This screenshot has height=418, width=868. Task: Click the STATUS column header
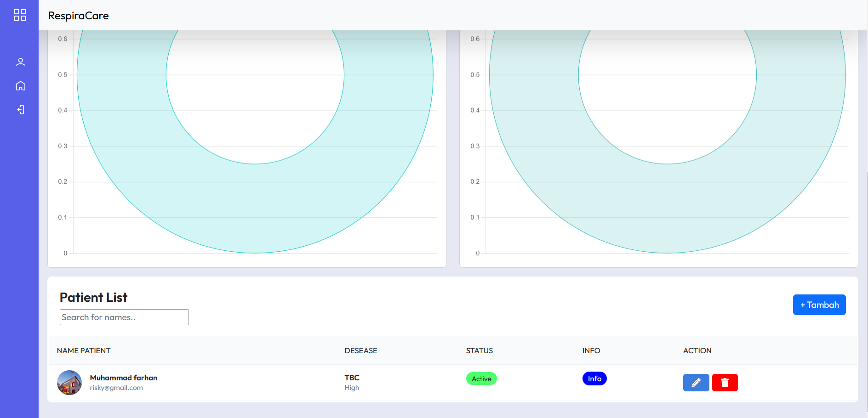point(480,350)
